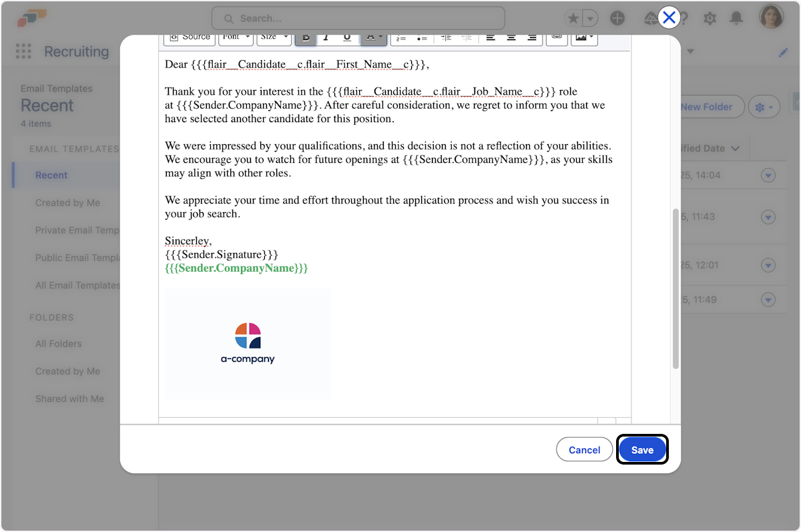Close the dialog with the X button

pos(669,18)
